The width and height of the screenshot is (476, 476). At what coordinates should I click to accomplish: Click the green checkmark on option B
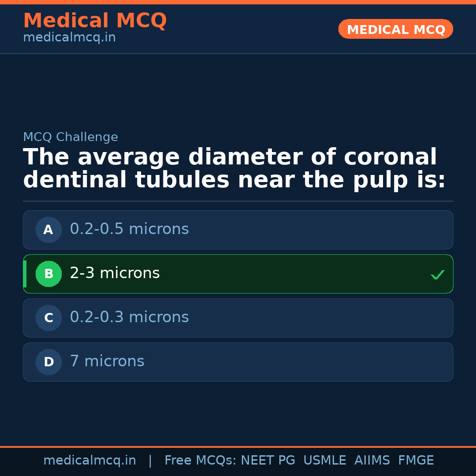437,275
